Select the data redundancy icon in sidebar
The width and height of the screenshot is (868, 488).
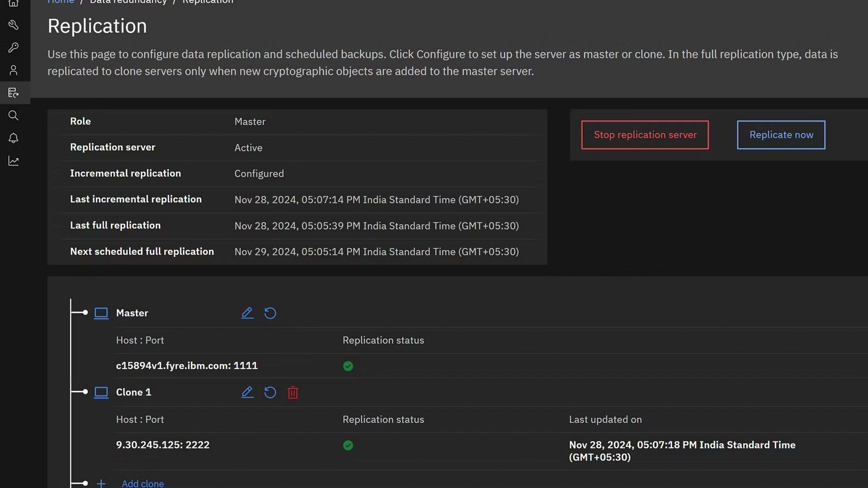(x=13, y=93)
